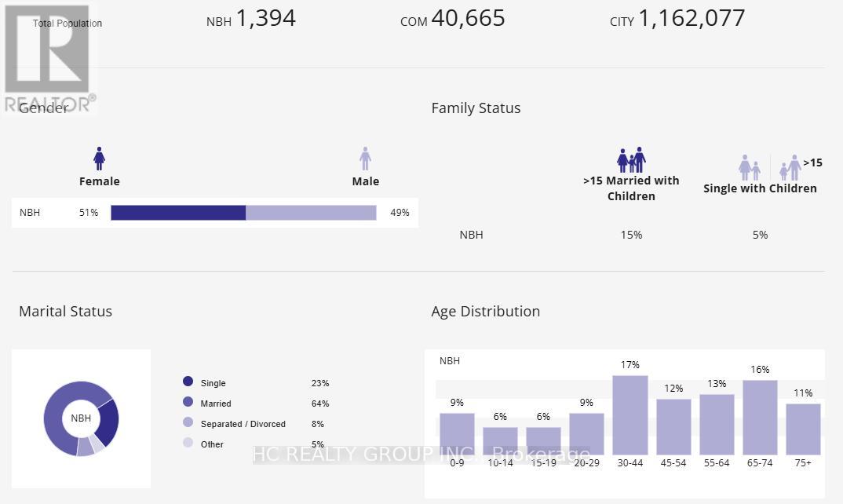Click the CITY population value 1,162,077
The image size is (843, 504).
[692, 18]
